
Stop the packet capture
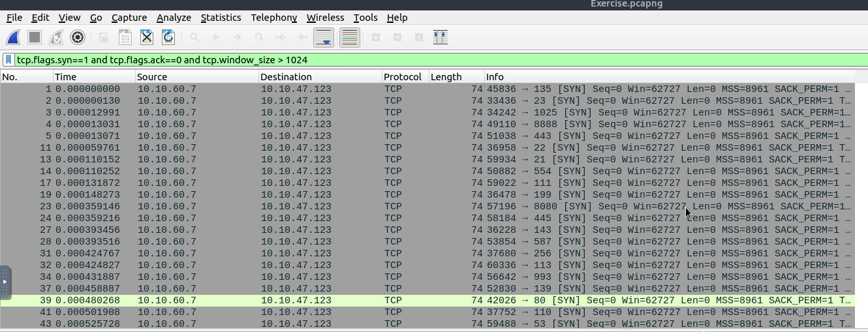click(35, 38)
